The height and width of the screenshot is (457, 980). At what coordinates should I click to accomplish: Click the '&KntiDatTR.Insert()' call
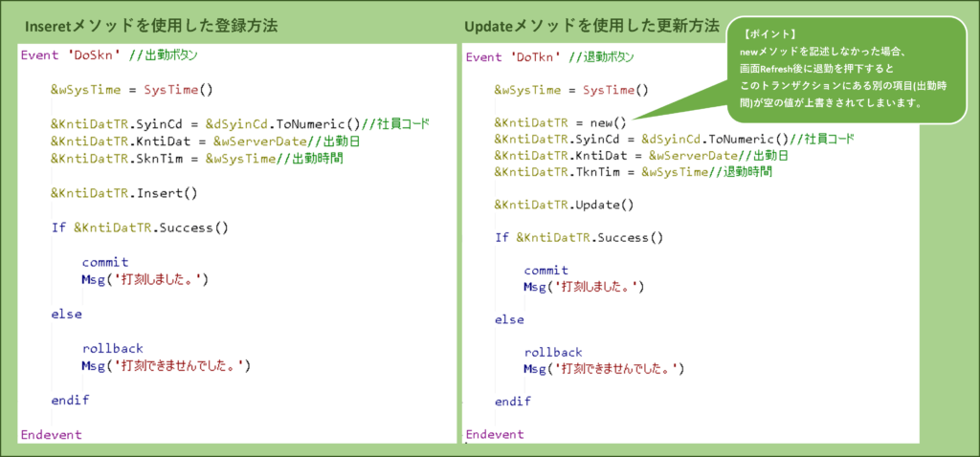(124, 193)
